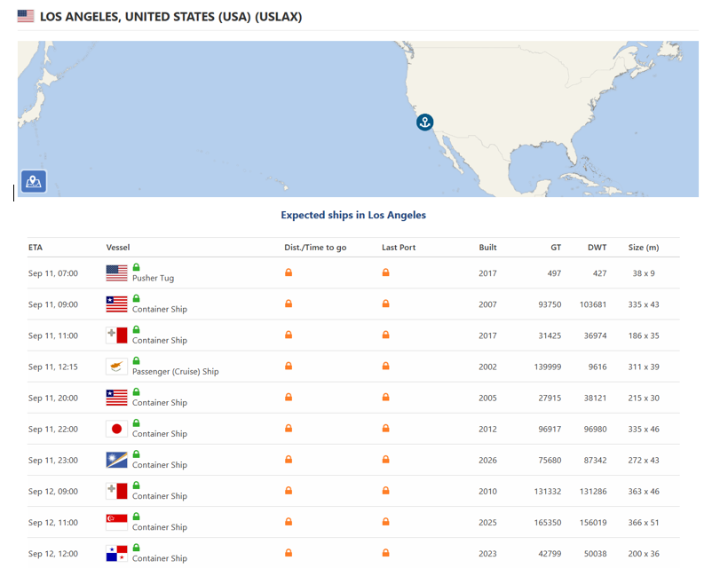
Task: Click the Built column header
Action: [487, 248]
